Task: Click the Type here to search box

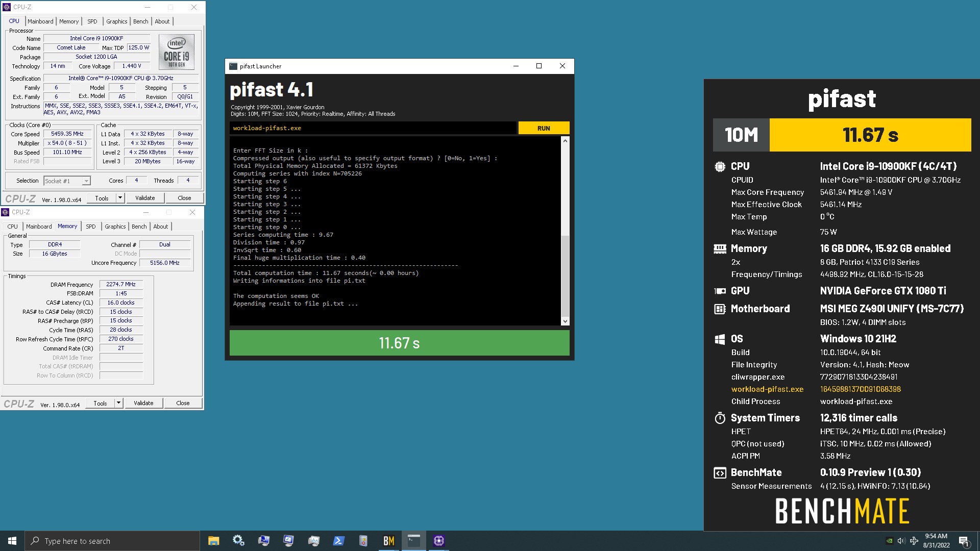Action: (x=112, y=541)
